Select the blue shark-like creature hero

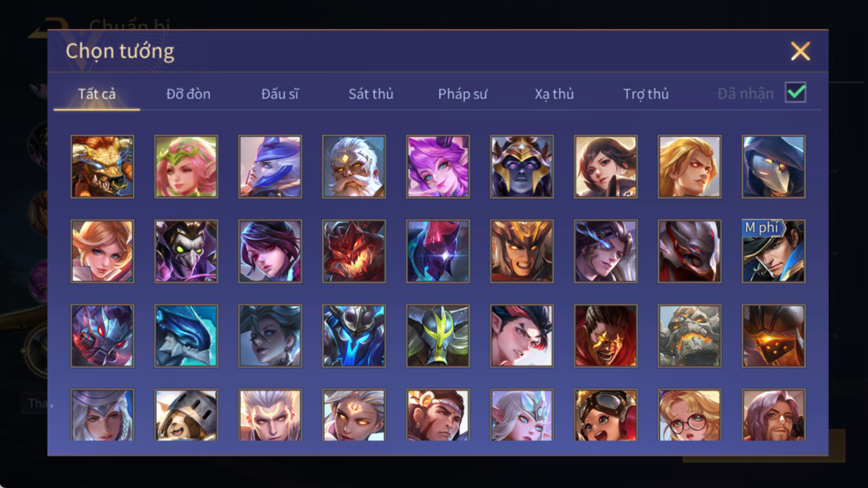(x=186, y=336)
